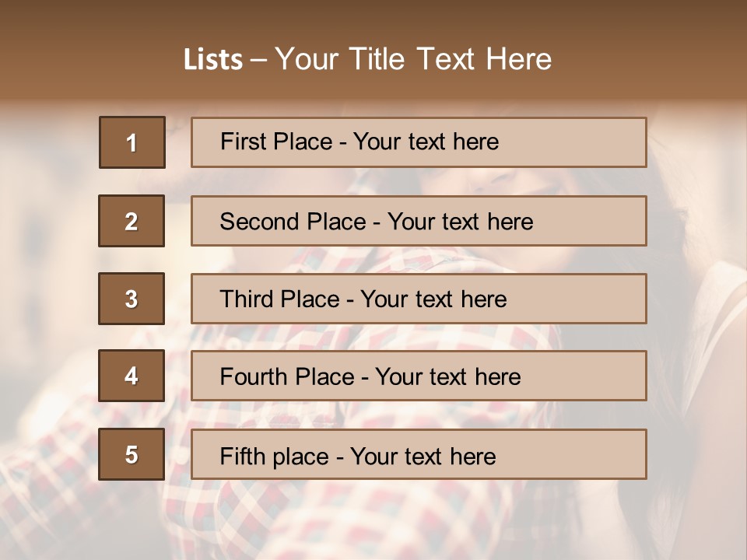
Task: Click the bold word "Lists" in the title
Action: pyautogui.click(x=213, y=60)
